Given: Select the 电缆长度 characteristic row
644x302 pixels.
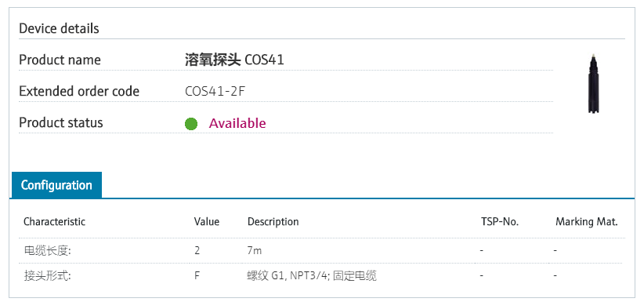Looking at the screenshot, I should tap(322, 250).
